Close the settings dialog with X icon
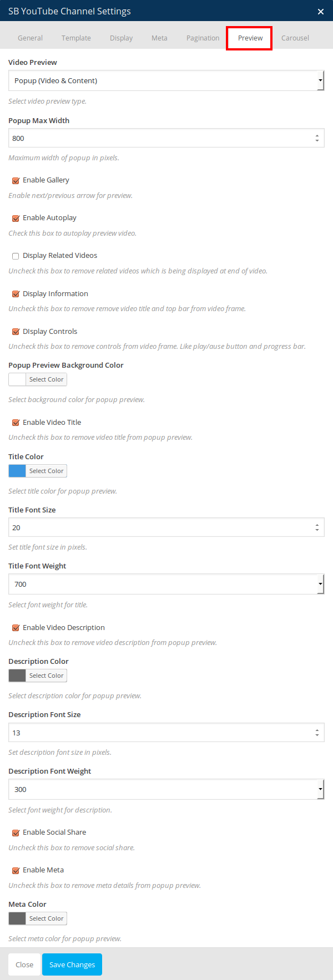The image size is (333, 980). point(320,12)
